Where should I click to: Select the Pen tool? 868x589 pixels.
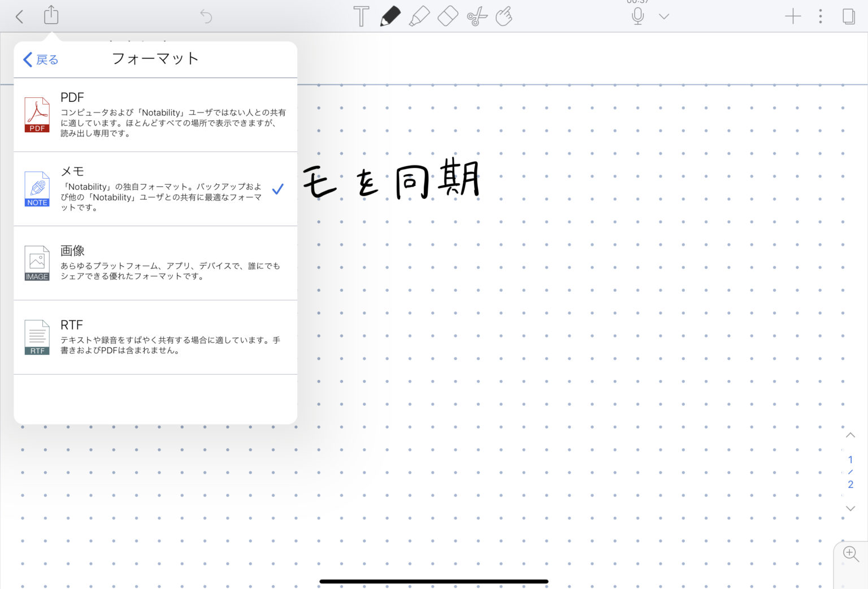(x=390, y=16)
